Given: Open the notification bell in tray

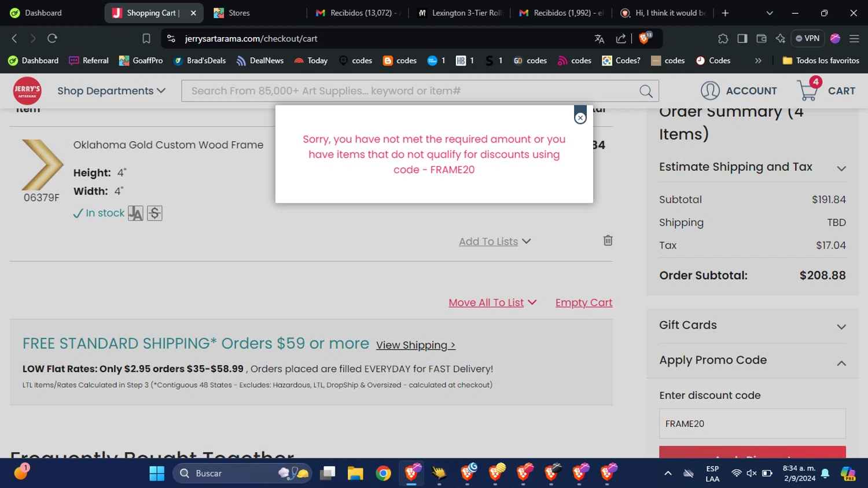Looking at the screenshot, I should click(x=825, y=474).
